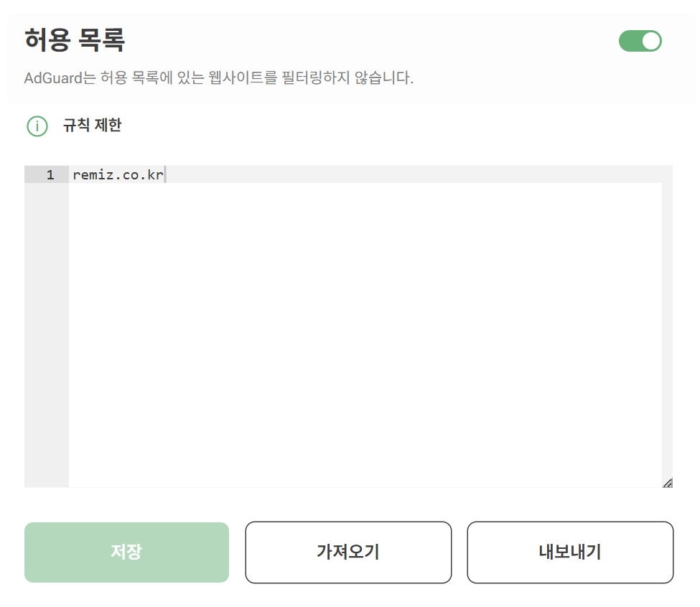
Task: Click the AdGuard allowlist description text
Action: [x=219, y=77]
